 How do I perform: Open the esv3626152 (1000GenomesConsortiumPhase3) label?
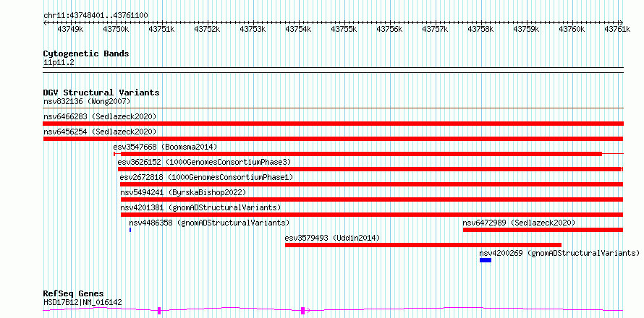pos(204,162)
